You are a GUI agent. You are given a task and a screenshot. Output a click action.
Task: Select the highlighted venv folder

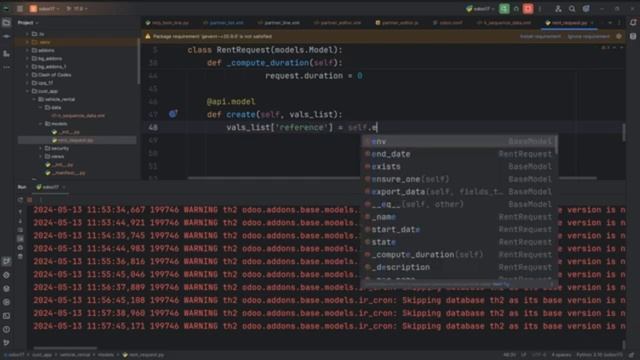pos(77,42)
